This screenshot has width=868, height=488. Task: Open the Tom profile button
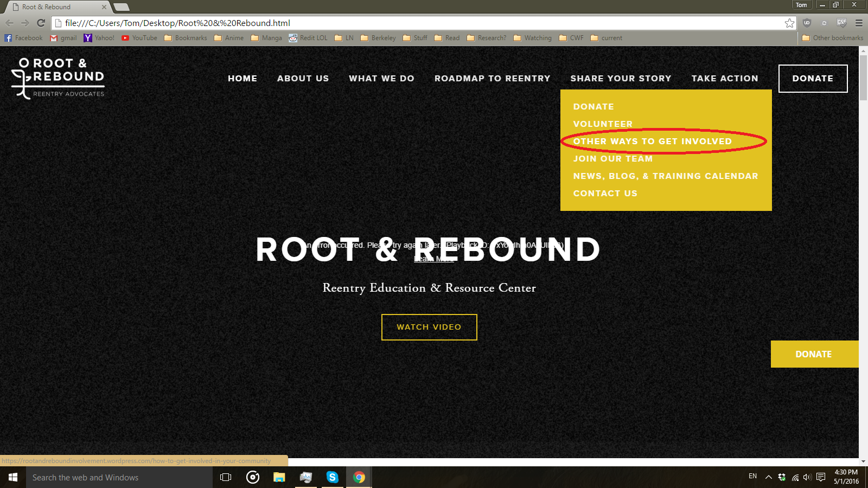tap(801, 5)
